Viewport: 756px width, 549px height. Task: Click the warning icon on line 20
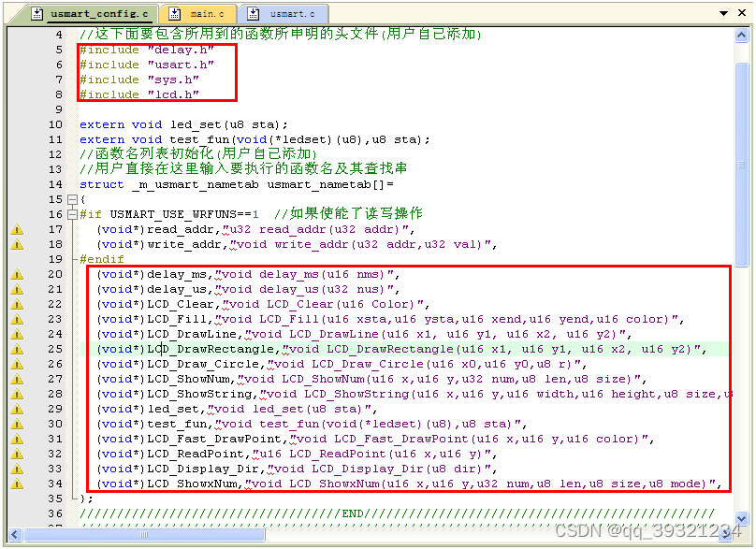click(x=17, y=274)
